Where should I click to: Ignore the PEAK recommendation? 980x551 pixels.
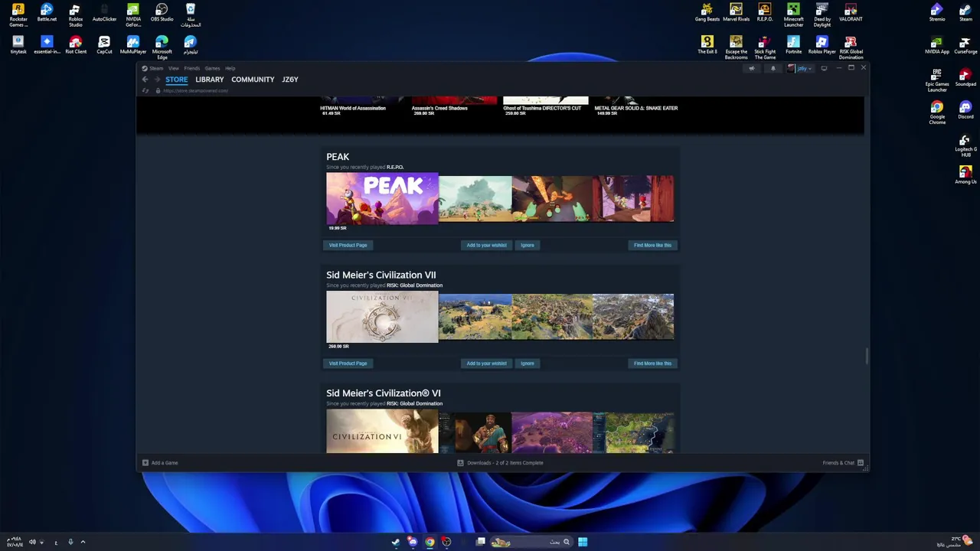(x=528, y=245)
